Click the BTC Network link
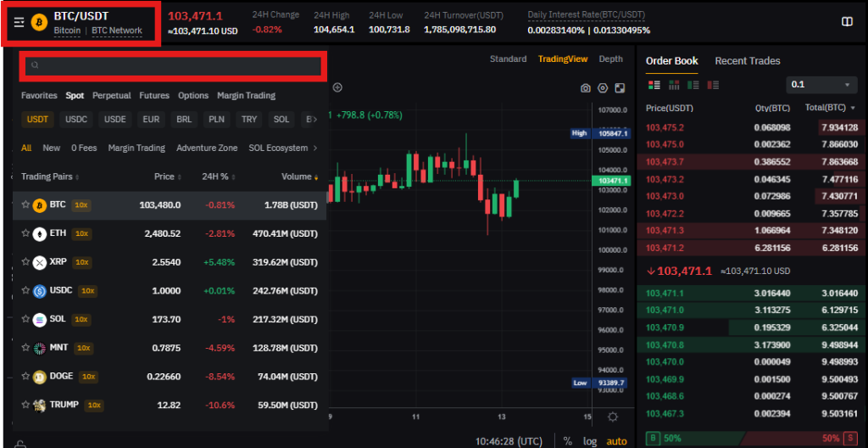Image resolution: width=868 pixels, height=448 pixels. click(x=117, y=31)
